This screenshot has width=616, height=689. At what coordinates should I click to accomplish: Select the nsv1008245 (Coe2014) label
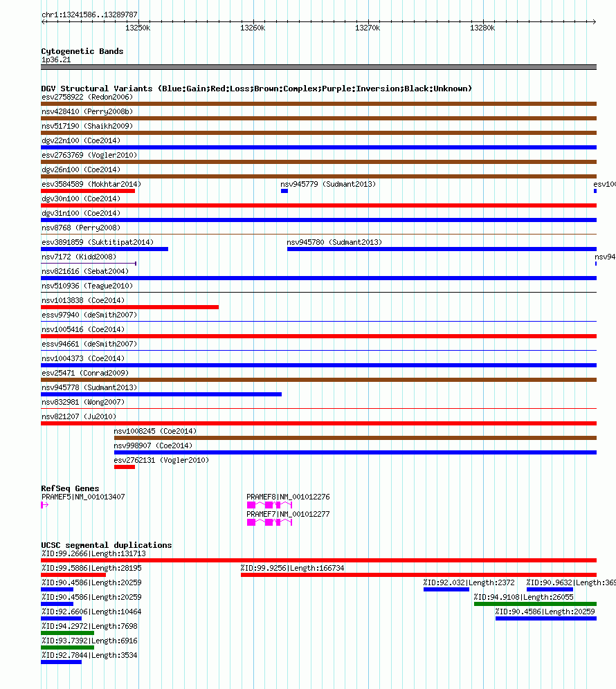pos(155,430)
